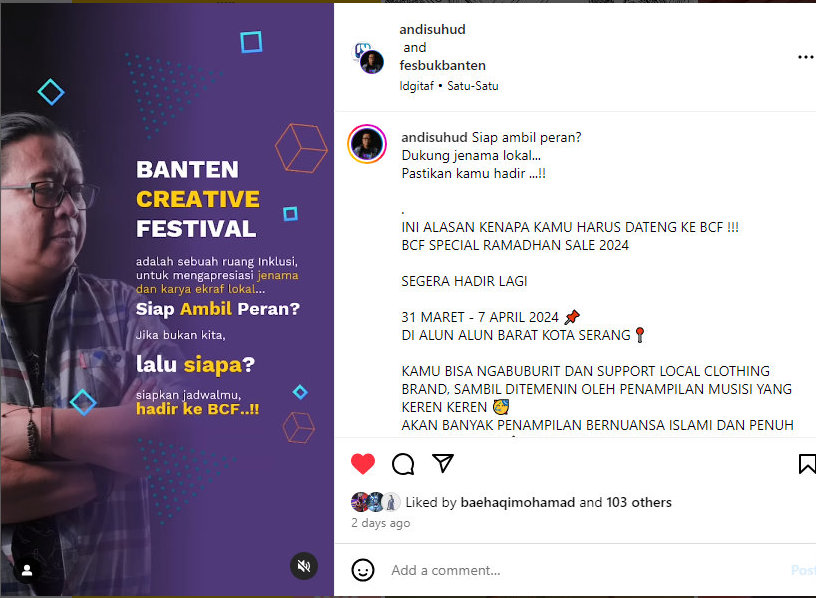Share post using the paper plane icon
The height and width of the screenshot is (598, 816).
tap(443, 463)
